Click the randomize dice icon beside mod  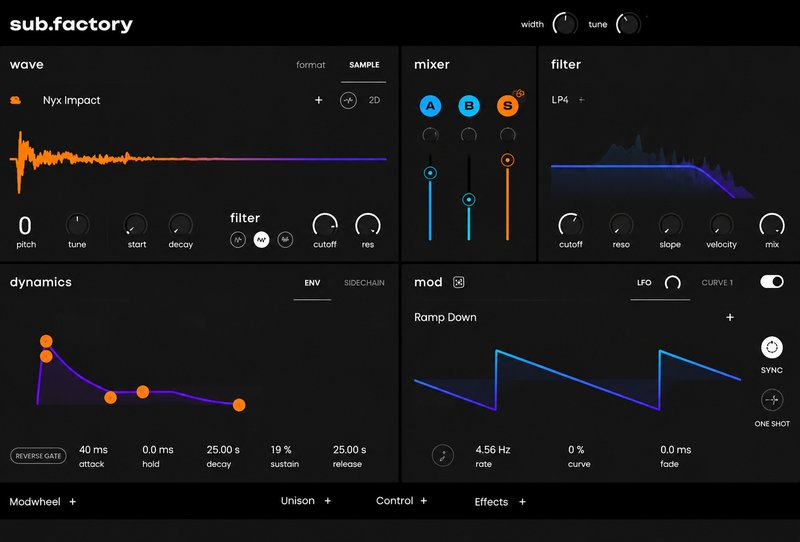459,282
